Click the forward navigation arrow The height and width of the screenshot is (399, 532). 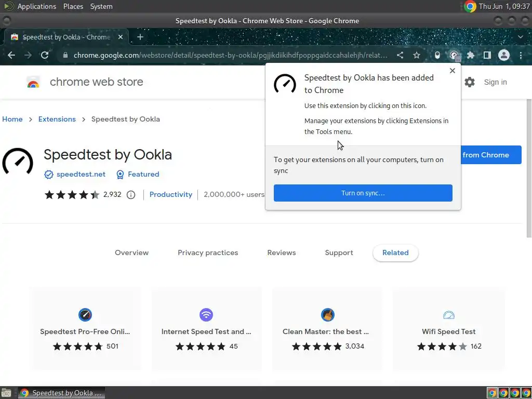tap(28, 55)
